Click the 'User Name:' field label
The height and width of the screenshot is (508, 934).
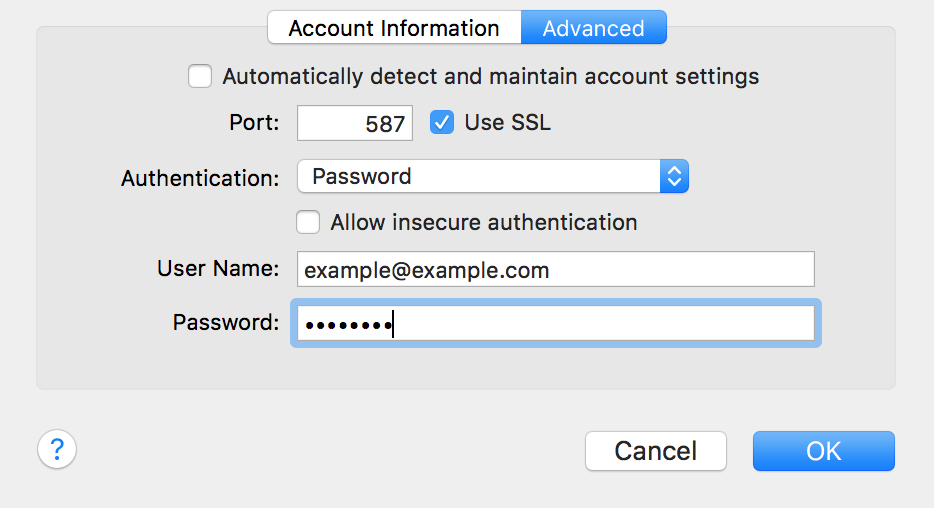218,269
